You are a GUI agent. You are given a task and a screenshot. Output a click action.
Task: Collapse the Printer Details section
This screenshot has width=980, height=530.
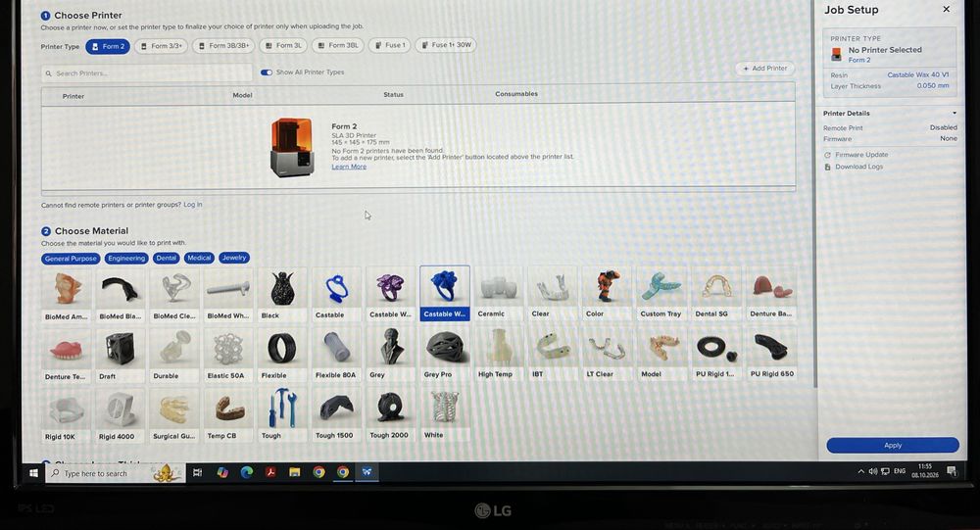[x=954, y=113]
